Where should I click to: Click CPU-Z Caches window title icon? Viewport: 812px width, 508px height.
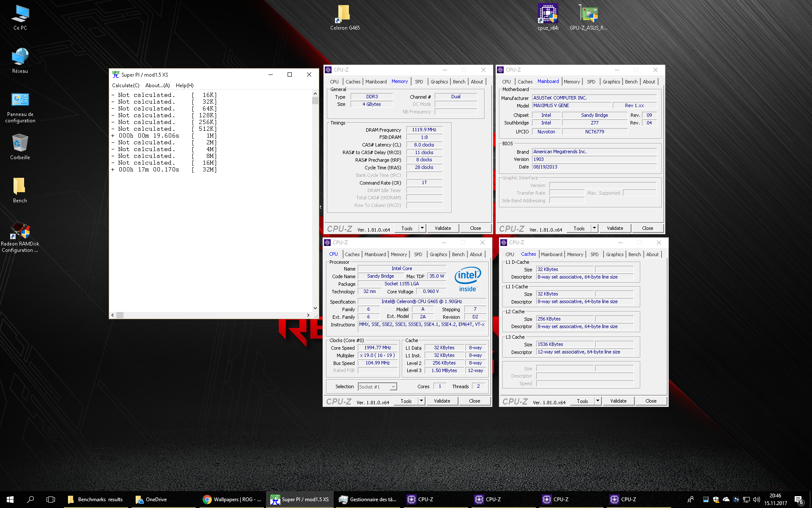point(504,243)
